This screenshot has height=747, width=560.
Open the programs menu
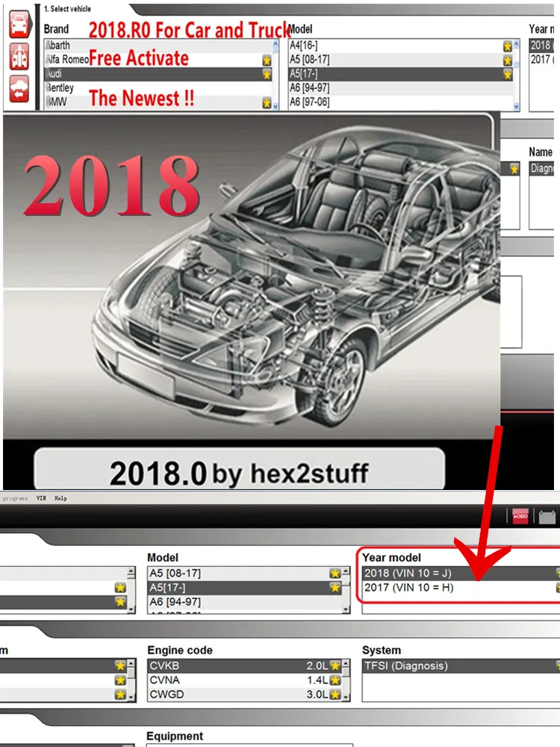pyautogui.click(x=14, y=498)
